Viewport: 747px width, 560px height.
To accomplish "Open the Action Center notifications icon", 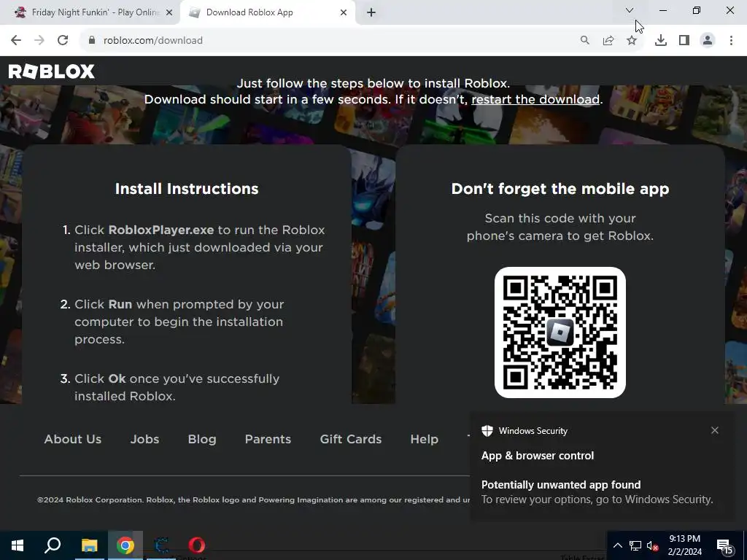I will (726, 545).
